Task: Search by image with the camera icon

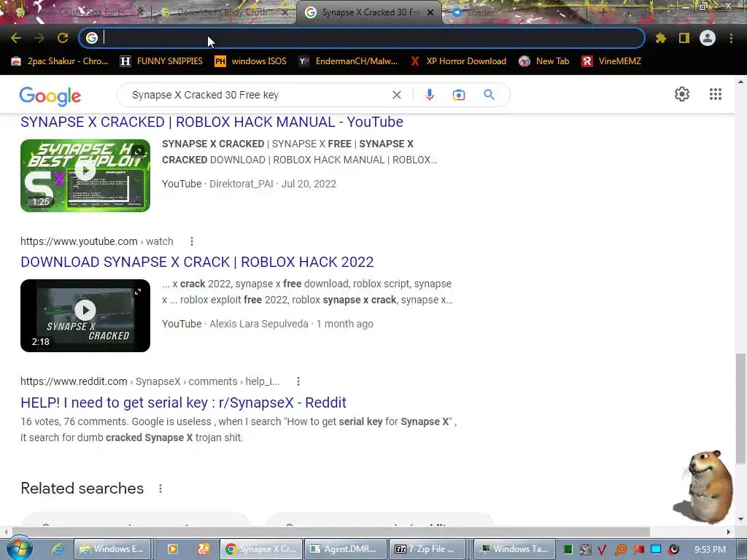Action: [459, 95]
